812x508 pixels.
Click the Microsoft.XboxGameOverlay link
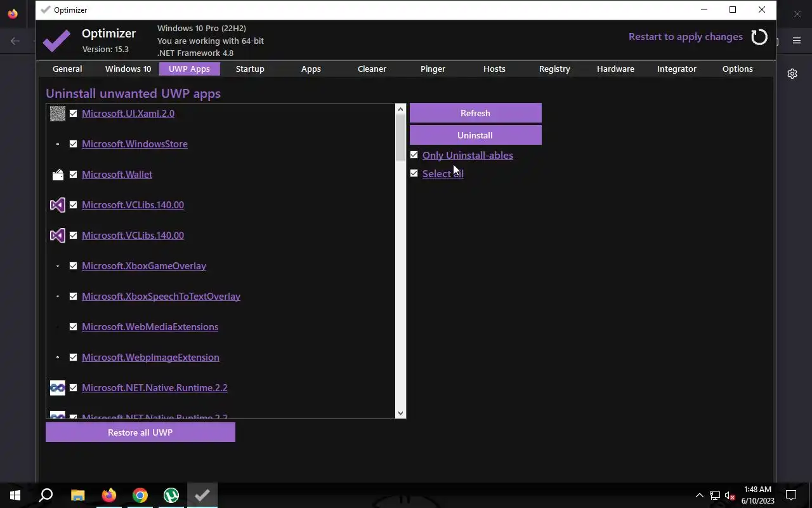click(x=144, y=266)
